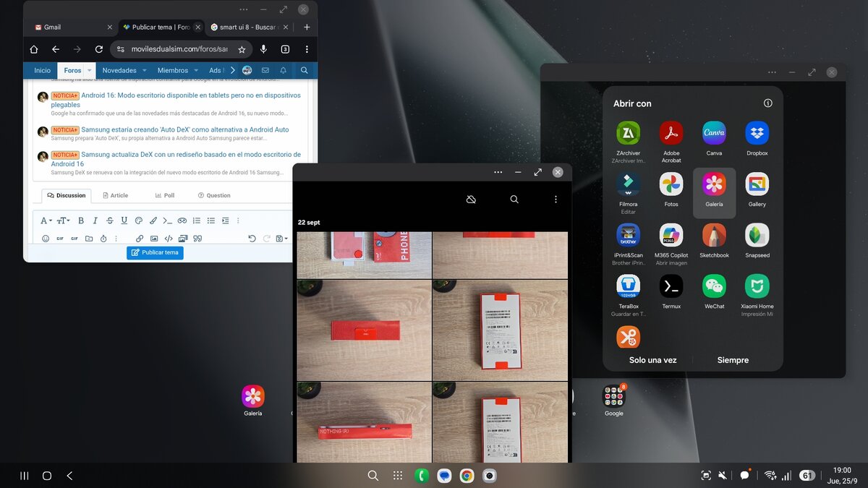Screen dimensions: 868x488
Task: Click the Publicar tema button
Action: point(155,252)
